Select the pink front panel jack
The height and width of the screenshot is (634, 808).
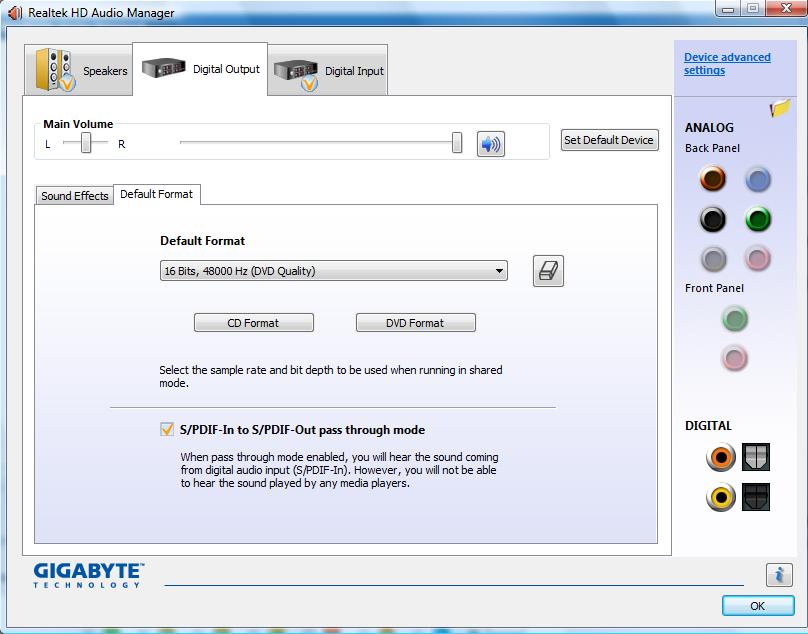(735, 358)
